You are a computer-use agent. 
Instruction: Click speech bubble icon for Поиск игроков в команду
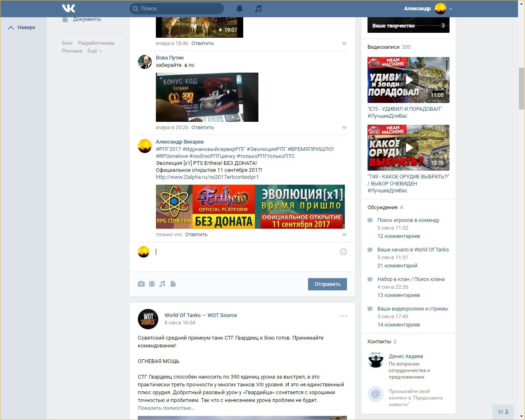click(x=370, y=220)
